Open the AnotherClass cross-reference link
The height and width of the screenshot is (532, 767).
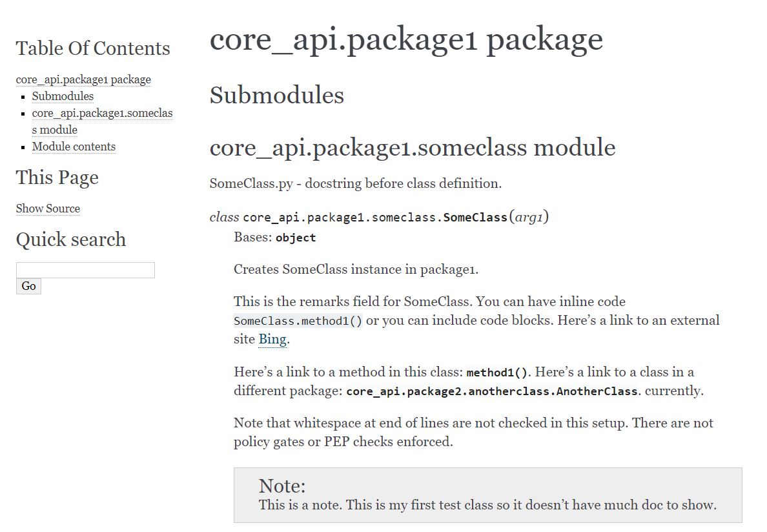point(492,391)
